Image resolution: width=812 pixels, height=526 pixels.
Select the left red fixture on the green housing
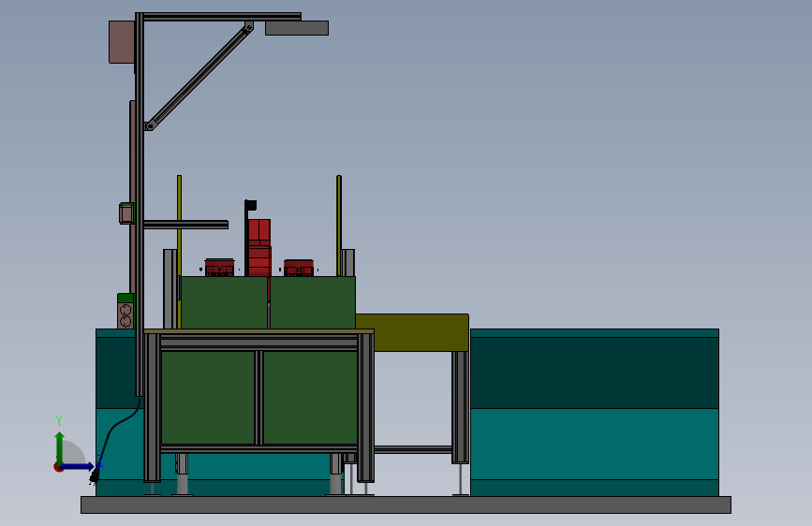(x=219, y=267)
